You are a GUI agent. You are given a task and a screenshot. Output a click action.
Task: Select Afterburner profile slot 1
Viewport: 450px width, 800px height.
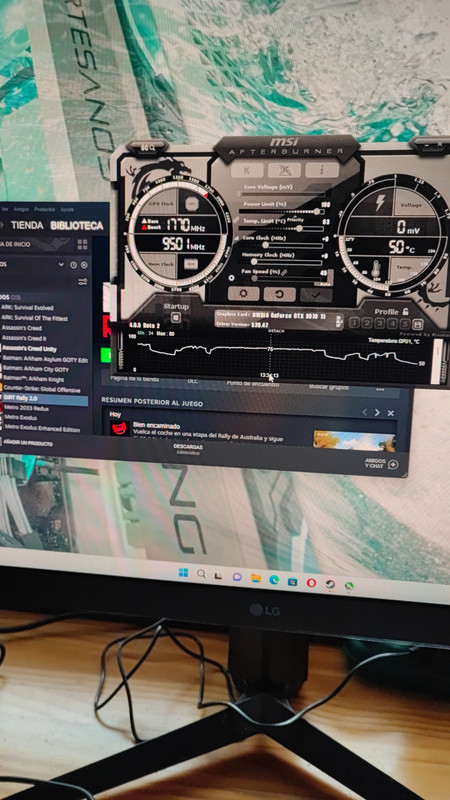point(355,323)
